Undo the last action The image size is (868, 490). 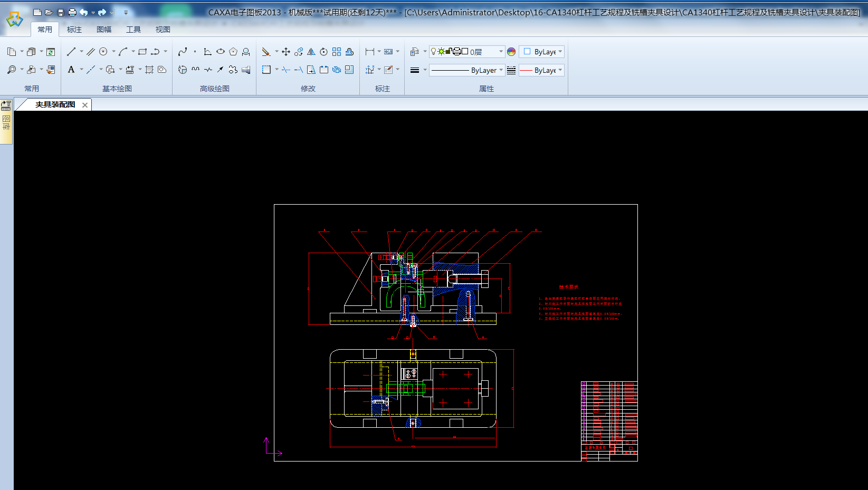83,12
